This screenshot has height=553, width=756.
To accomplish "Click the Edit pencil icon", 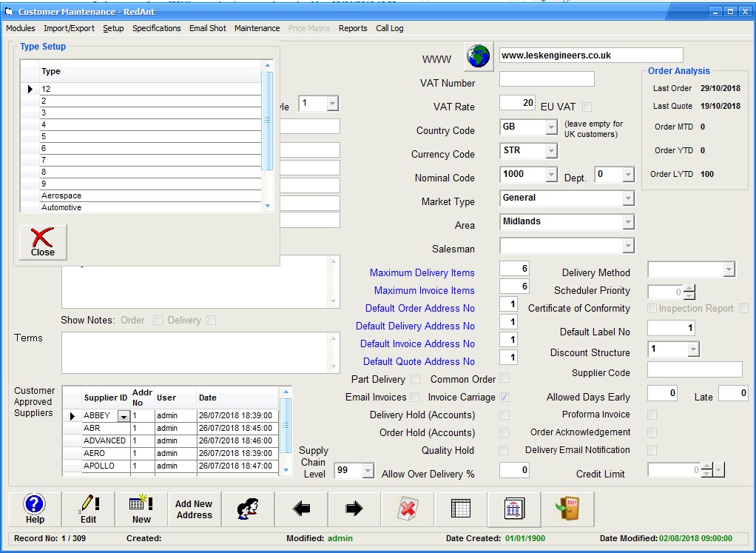I will pyautogui.click(x=88, y=509).
